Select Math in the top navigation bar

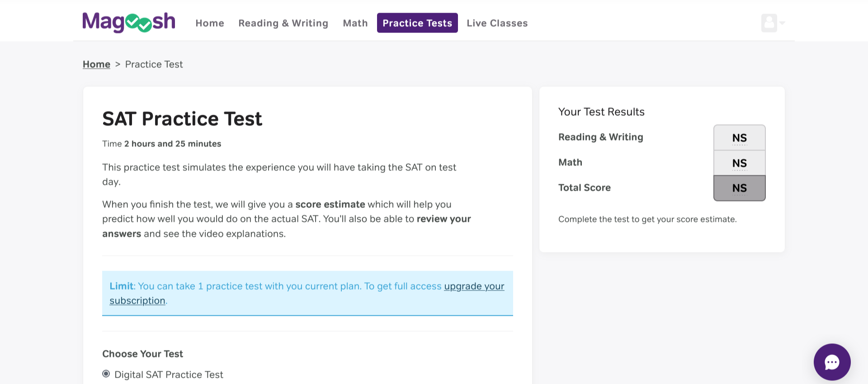355,23
